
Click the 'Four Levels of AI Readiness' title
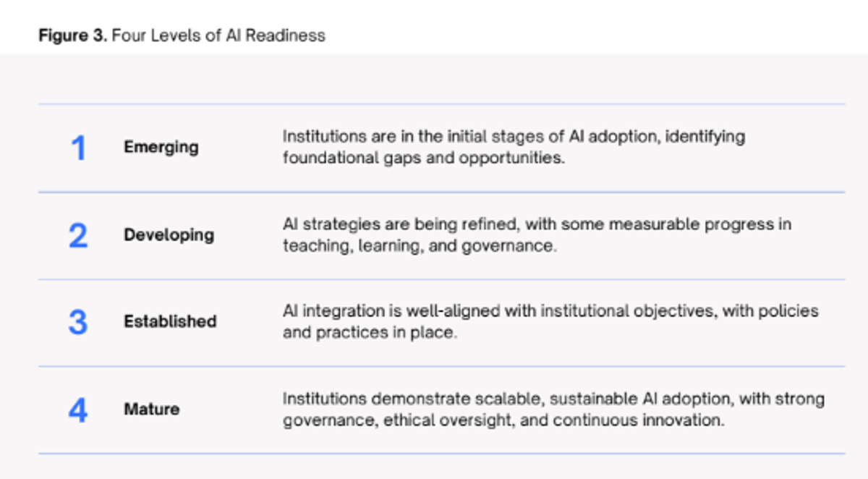[218, 35]
